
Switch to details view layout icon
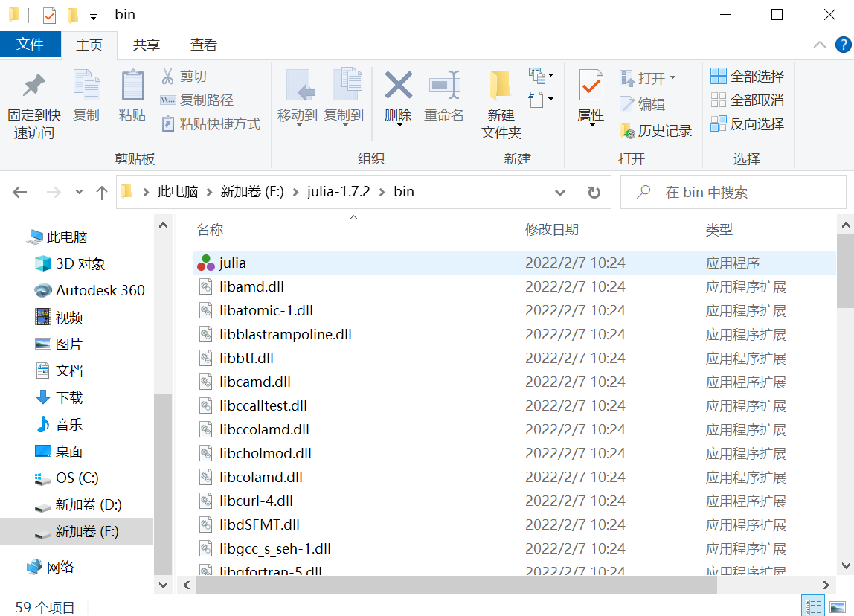click(814, 606)
